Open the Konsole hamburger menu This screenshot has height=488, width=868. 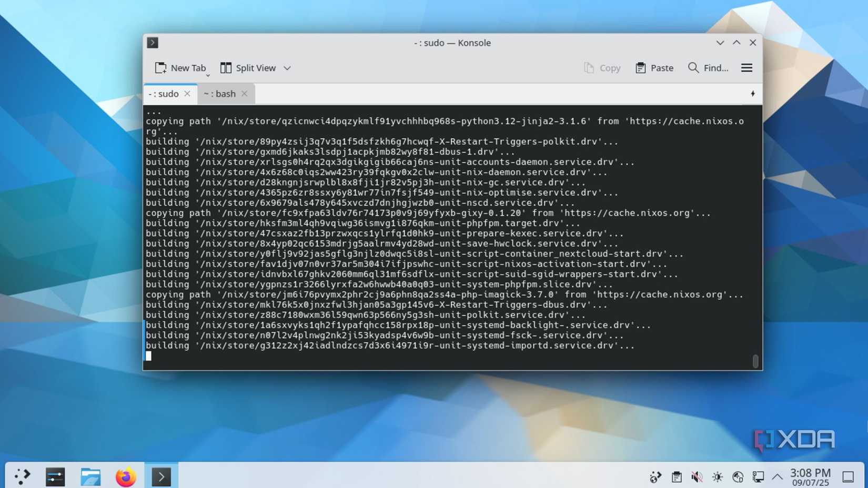click(x=747, y=67)
